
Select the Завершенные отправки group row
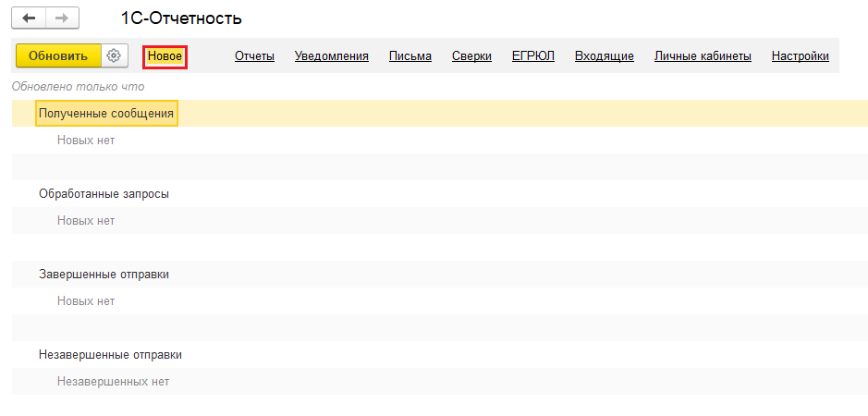pyautogui.click(x=104, y=275)
